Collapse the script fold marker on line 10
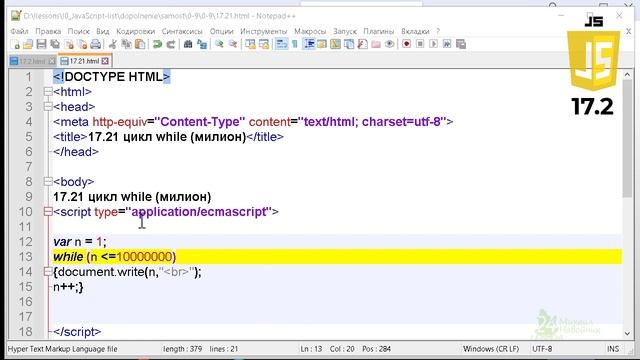Screen dimensions: 640x360 (x=48, y=212)
